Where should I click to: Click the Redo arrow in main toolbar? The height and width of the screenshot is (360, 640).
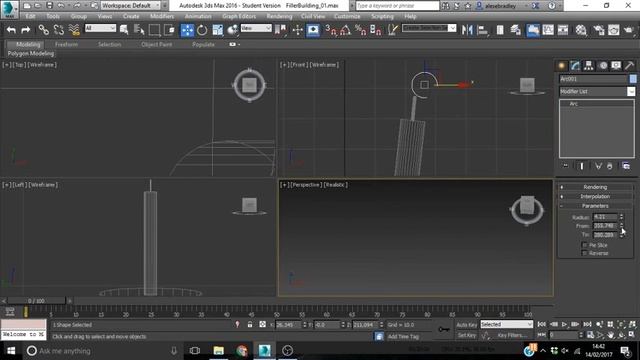click(x=25, y=30)
